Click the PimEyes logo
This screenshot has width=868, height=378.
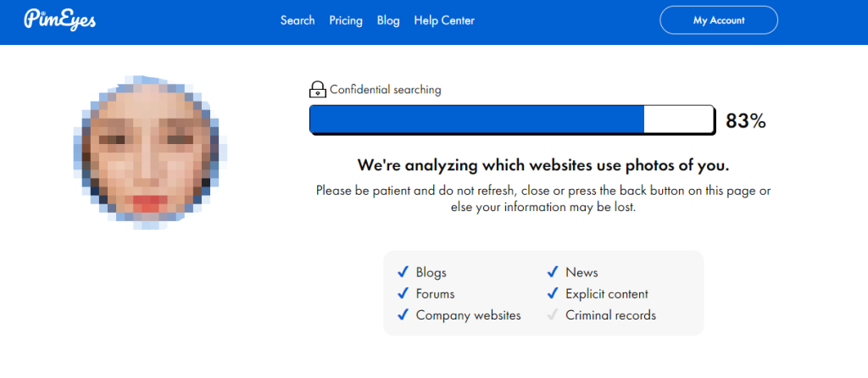pyautogui.click(x=60, y=19)
